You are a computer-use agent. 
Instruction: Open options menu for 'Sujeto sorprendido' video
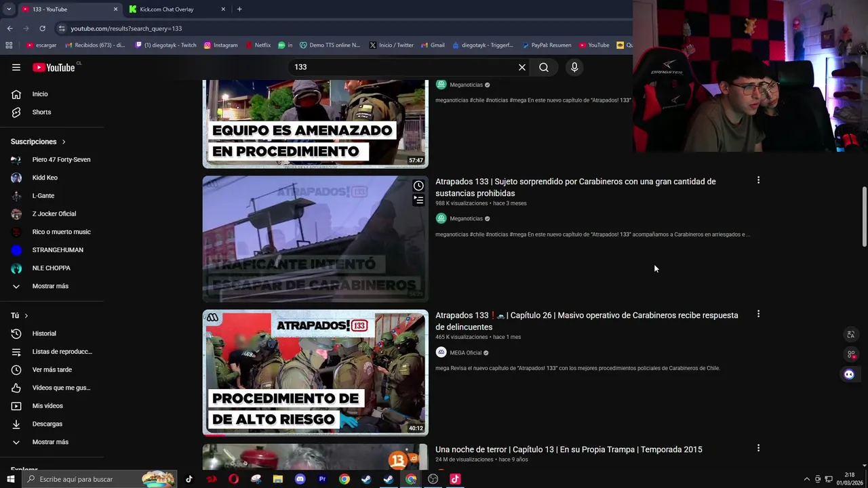758,180
